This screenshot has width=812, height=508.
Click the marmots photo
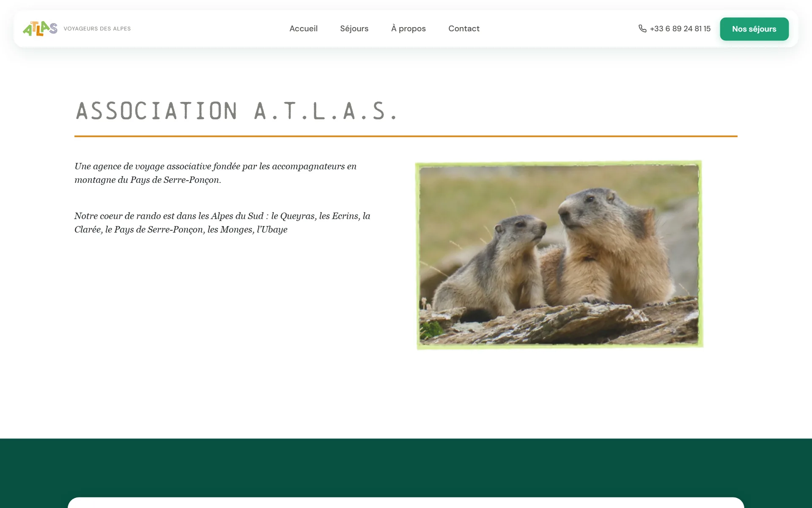pyautogui.click(x=559, y=255)
